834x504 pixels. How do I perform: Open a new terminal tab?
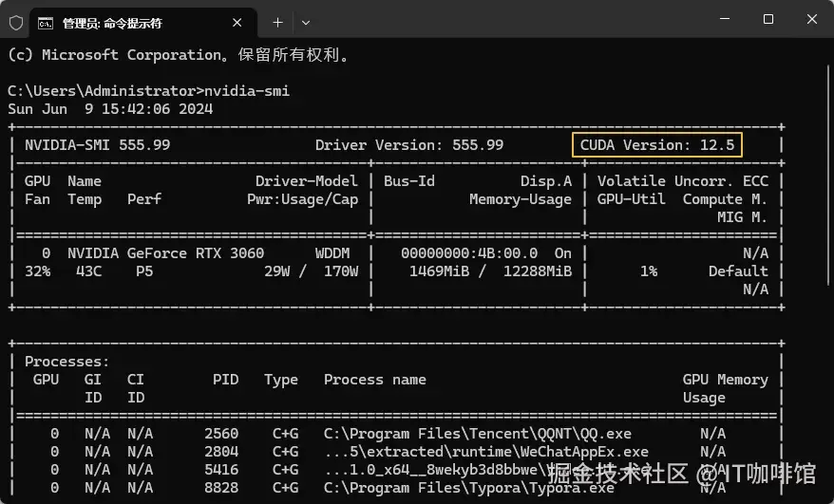pos(277,22)
